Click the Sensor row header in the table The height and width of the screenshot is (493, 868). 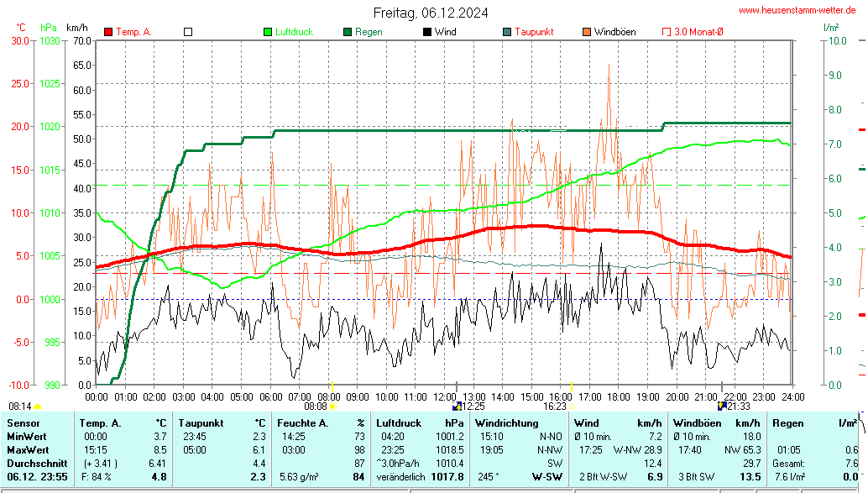coord(23,423)
